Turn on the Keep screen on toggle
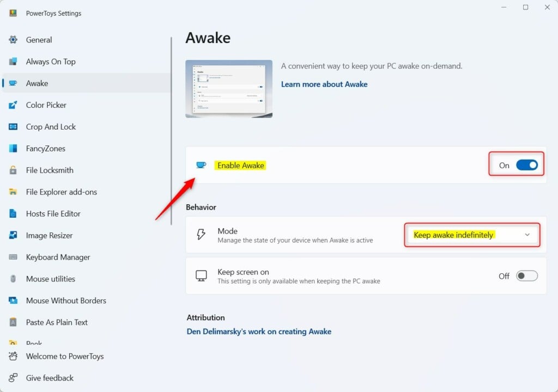The height and width of the screenshot is (392, 558). tap(527, 275)
